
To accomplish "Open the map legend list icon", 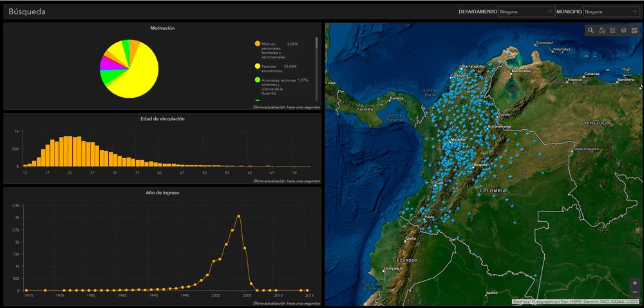I will point(612,30).
